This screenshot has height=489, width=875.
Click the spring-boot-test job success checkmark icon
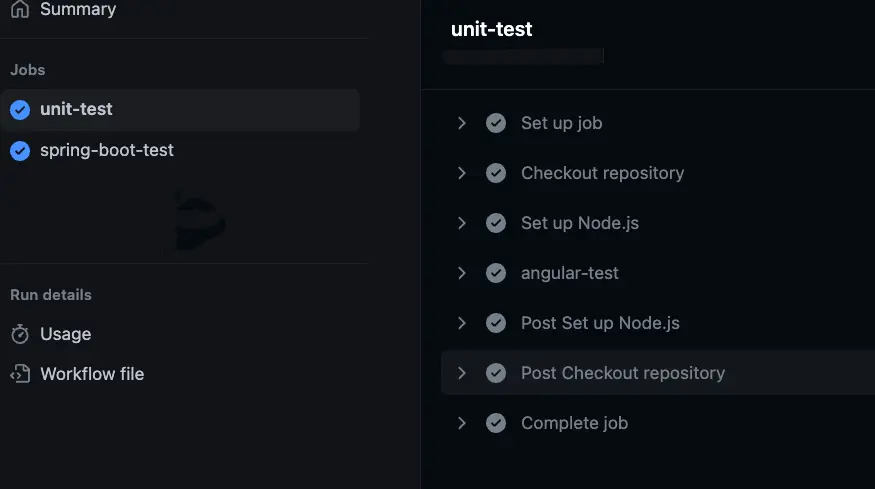(x=20, y=151)
